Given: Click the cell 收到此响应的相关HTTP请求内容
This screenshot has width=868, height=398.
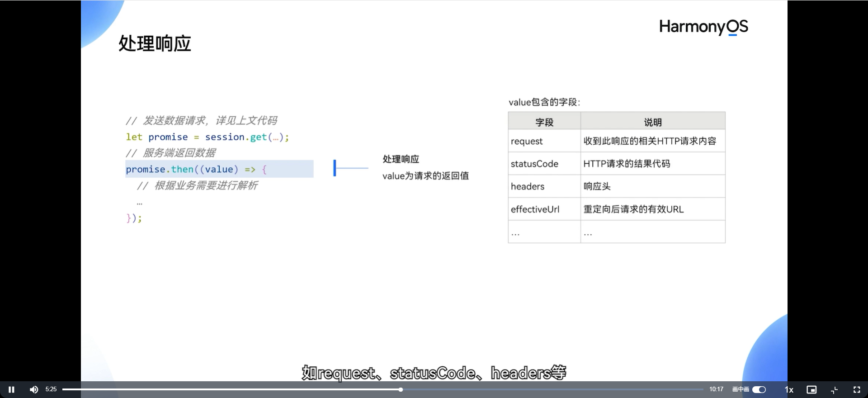Looking at the screenshot, I should [x=653, y=141].
